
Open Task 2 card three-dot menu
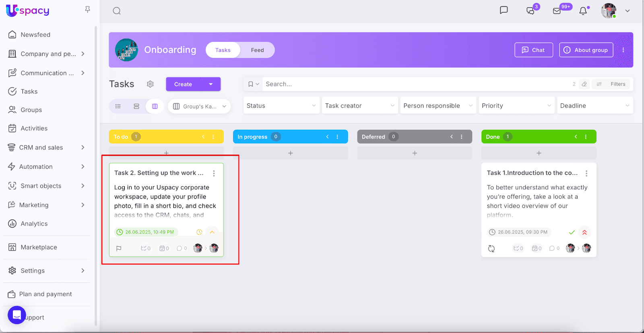(214, 173)
